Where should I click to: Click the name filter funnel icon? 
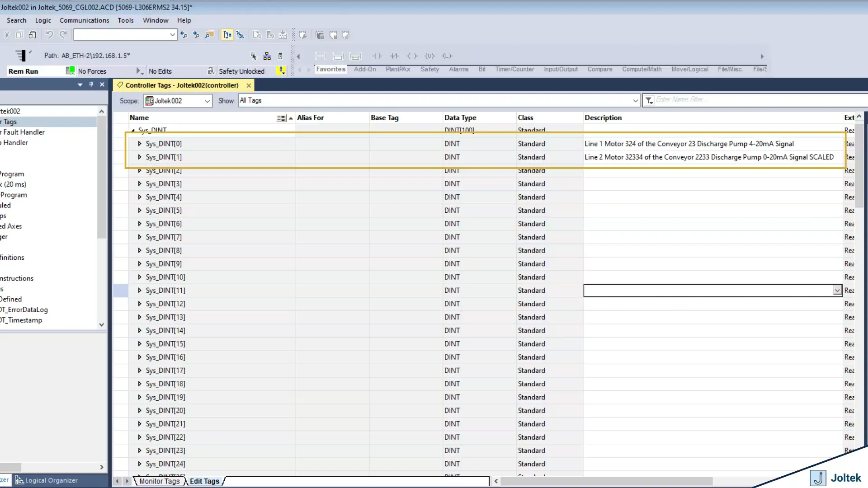click(649, 100)
